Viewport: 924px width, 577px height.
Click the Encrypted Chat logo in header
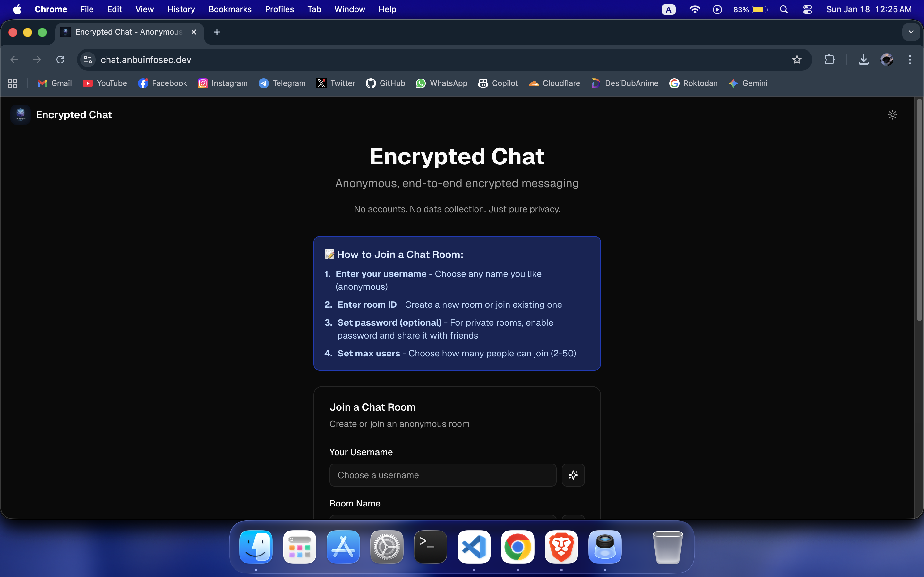point(21,115)
